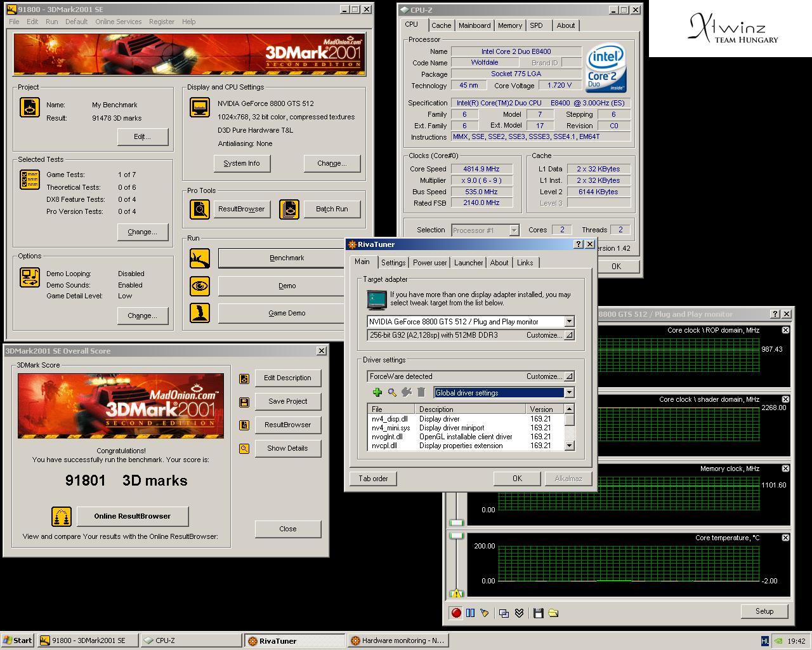
Task: Click Hardware monitoring in the taskbar
Action: click(x=398, y=640)
